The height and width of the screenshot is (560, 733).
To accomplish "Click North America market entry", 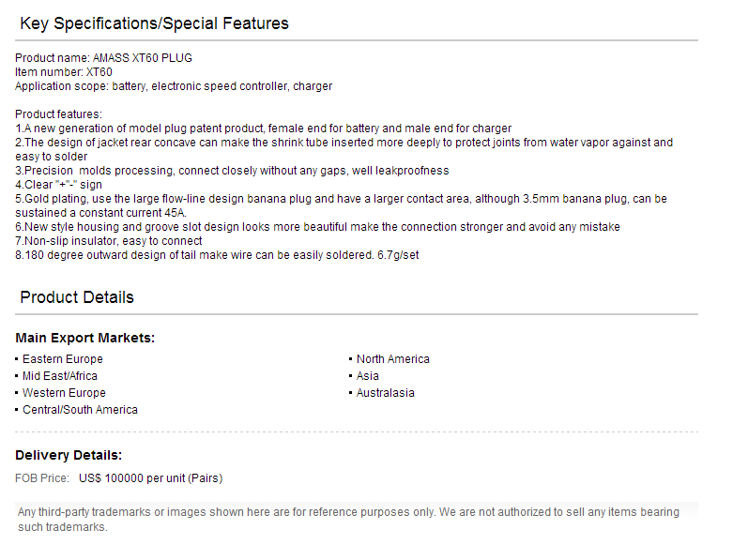I will [392, 358].
